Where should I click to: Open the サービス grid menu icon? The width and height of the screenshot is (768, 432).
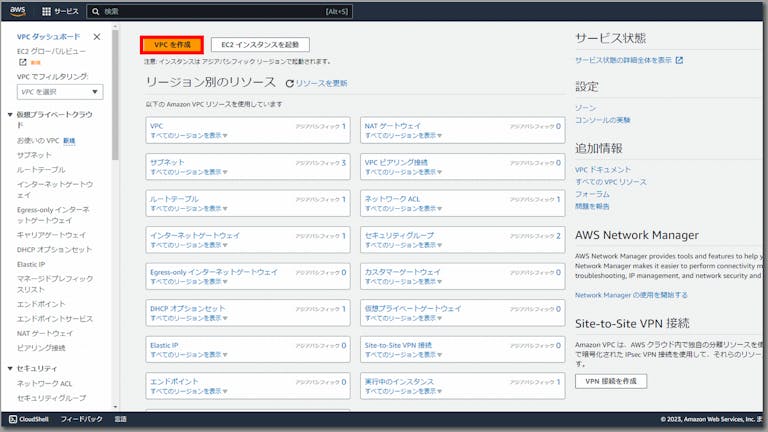46,11
